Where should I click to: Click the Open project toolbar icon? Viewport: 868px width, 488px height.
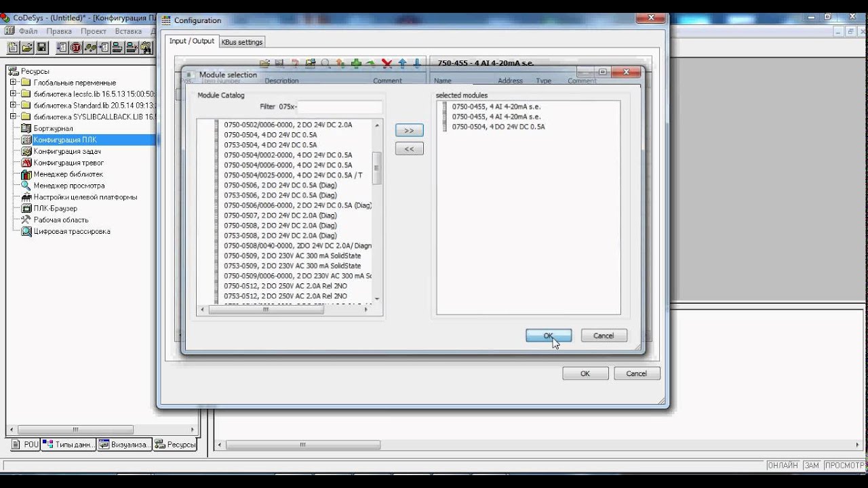[x=27, y=47]
